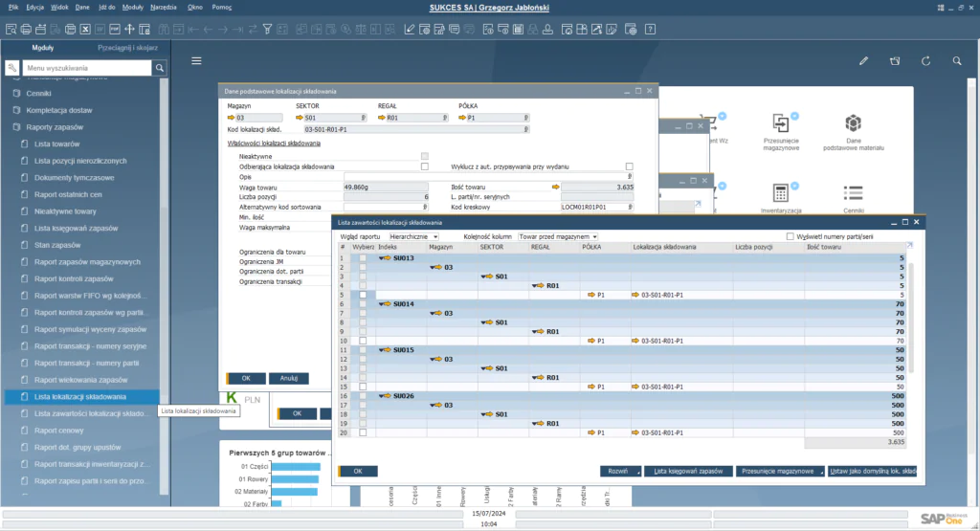Open the Kolejność kolumn dropdown

tap(557, 236)
